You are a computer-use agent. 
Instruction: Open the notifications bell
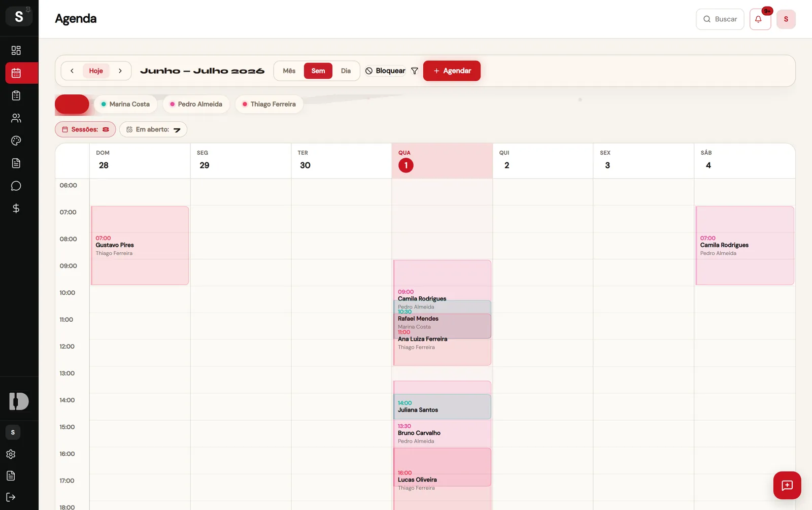(x=760, y=19)
